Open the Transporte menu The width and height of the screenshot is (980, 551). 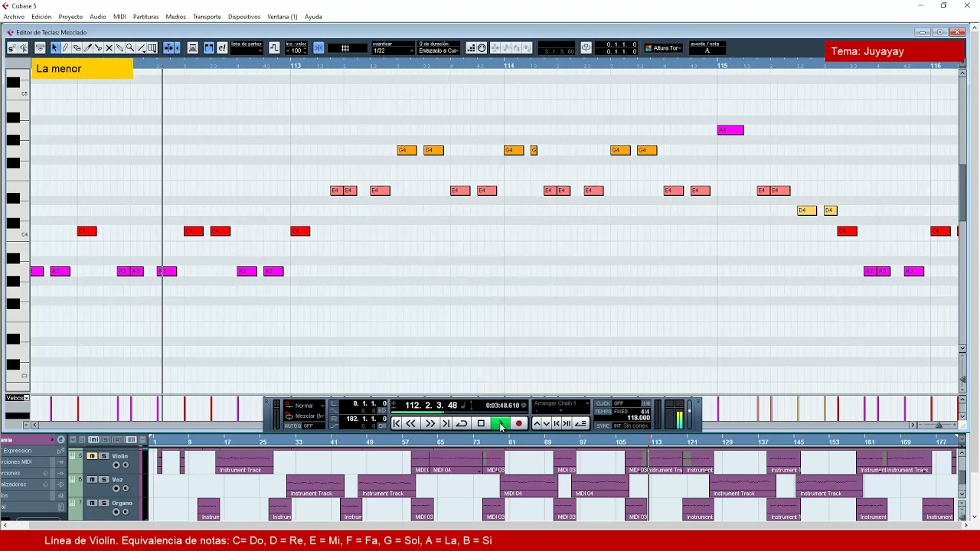tap(207, 17)
